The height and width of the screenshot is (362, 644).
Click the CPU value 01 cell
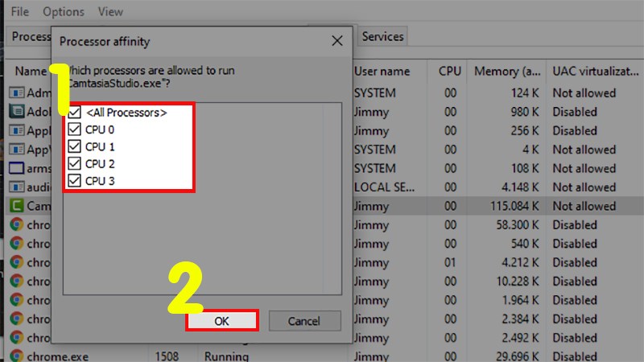point(450,263)
